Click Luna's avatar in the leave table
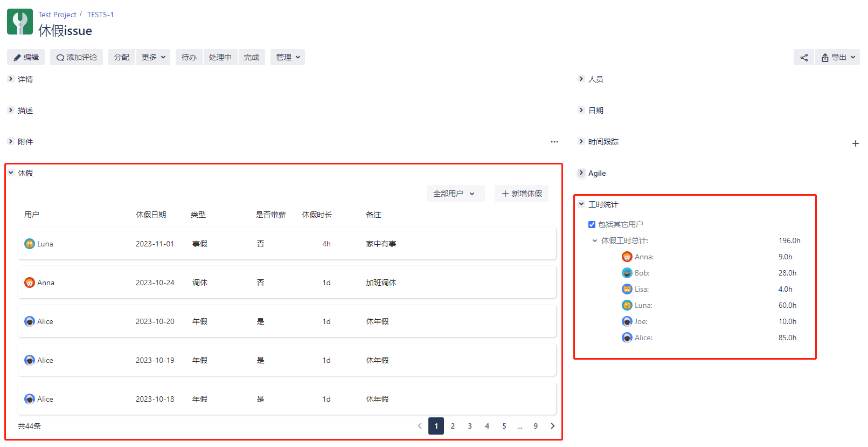The image size is (868, 447). pos(30,244)
